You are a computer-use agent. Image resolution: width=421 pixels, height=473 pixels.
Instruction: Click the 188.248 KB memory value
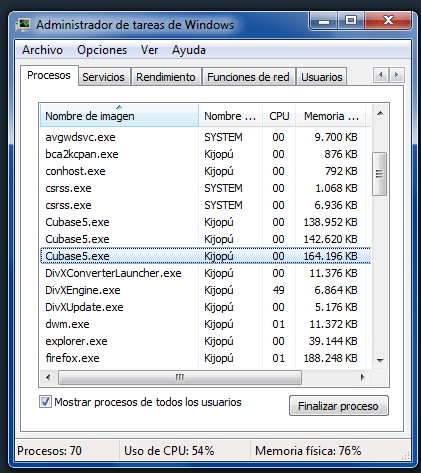[330, 358]
